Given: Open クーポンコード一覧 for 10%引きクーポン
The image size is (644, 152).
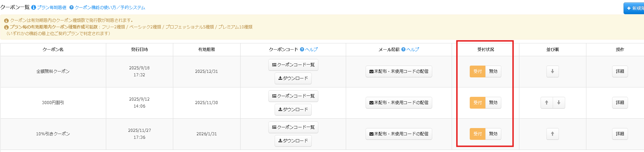Looking at the screenshot, I should 293,127.
